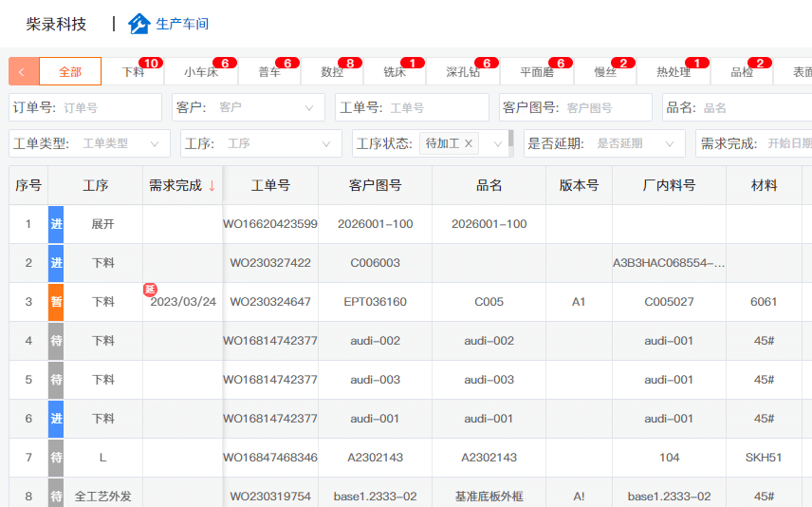Image resolution: width=812 pixels, height=507 pixels.
Task: Click the red 延 delay badge in row 3
Action: coord(149,289)
